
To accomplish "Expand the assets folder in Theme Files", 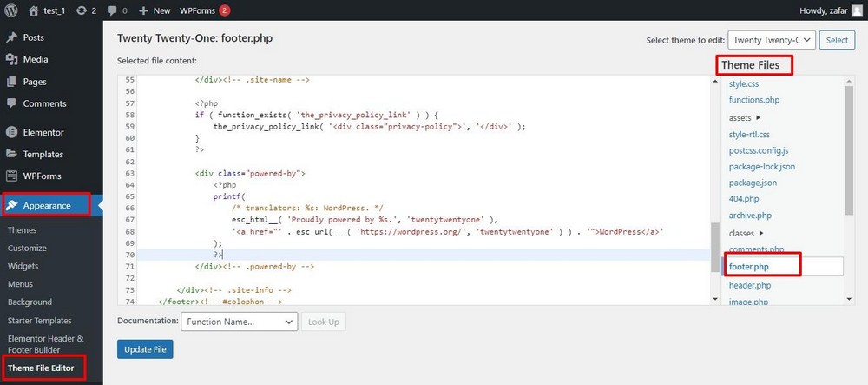I will pyautogui.click(x=758, y=117).
